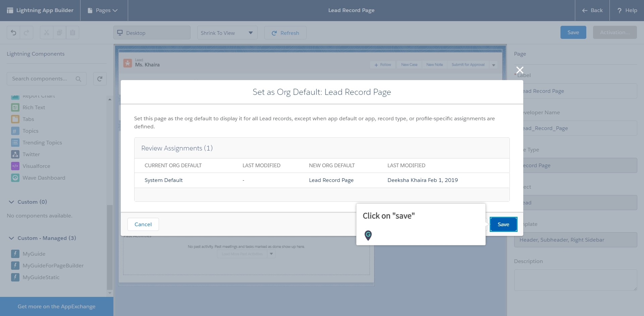Focus the Search components field

pos(46,79)
